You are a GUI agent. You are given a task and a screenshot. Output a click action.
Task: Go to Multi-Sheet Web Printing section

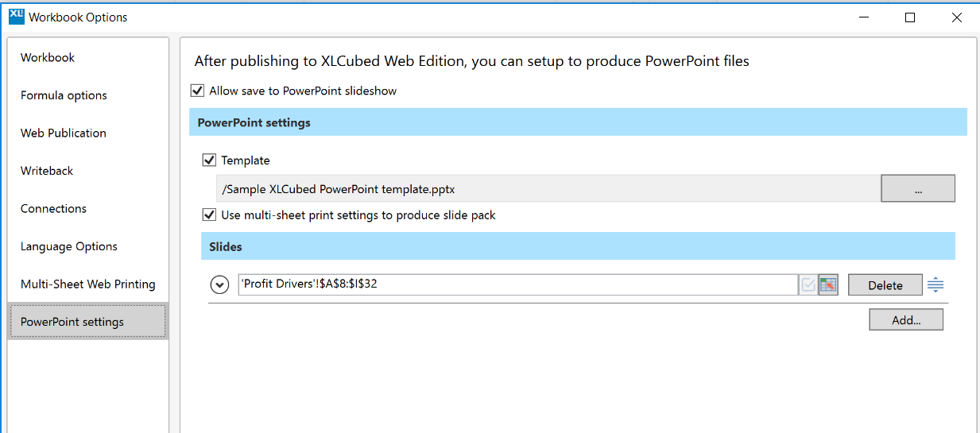pyautogui.click(x=87, y=284)
